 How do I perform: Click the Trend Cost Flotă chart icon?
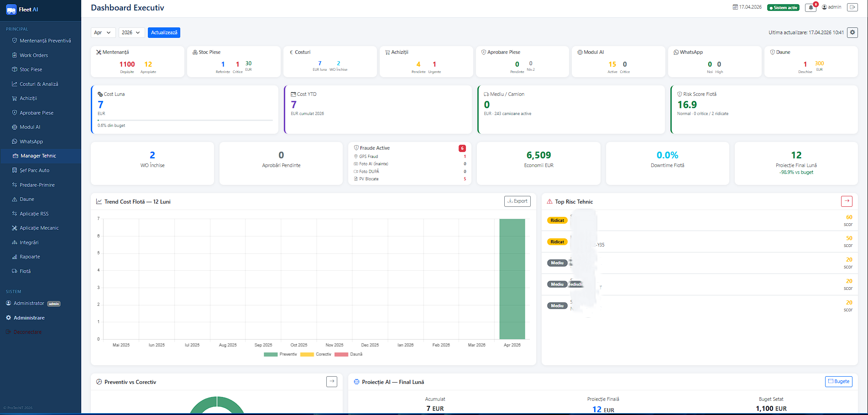coord(99,201)
